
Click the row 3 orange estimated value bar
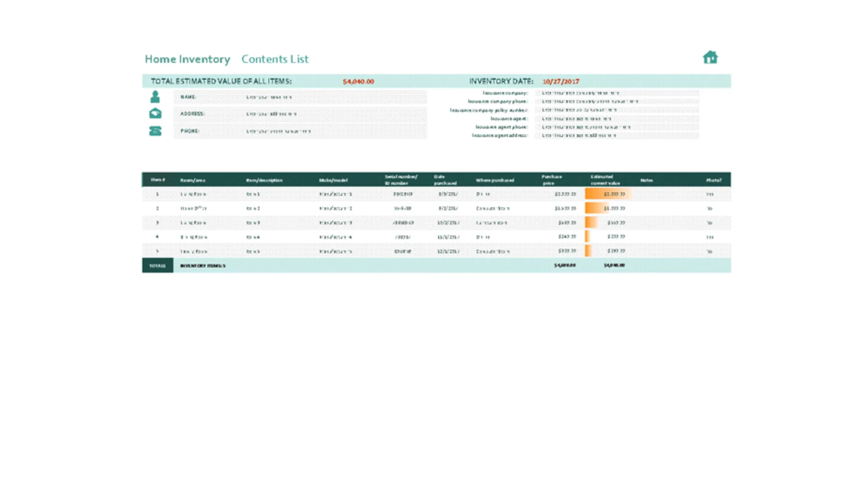click(591, 222)
